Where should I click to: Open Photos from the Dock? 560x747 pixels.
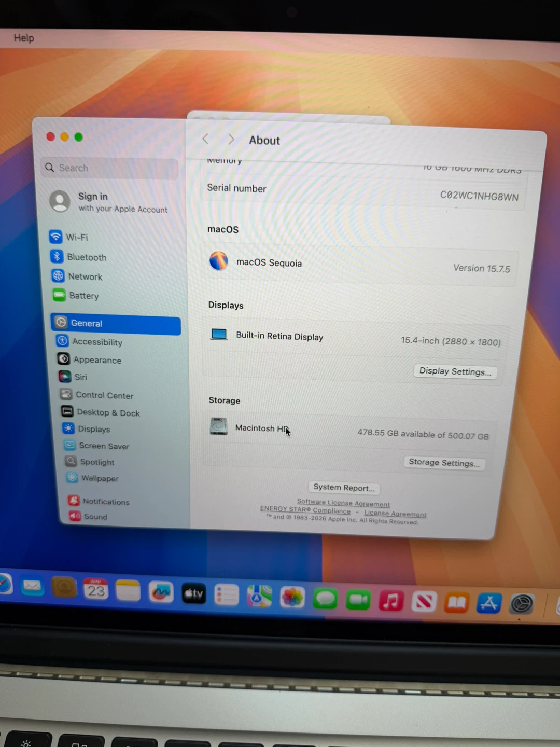tap(292, 598)
